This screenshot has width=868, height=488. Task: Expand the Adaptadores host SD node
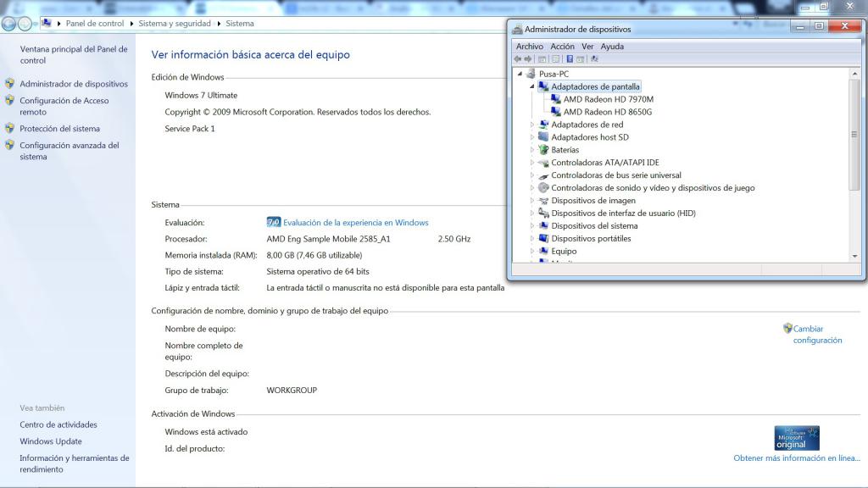point(532,137)
